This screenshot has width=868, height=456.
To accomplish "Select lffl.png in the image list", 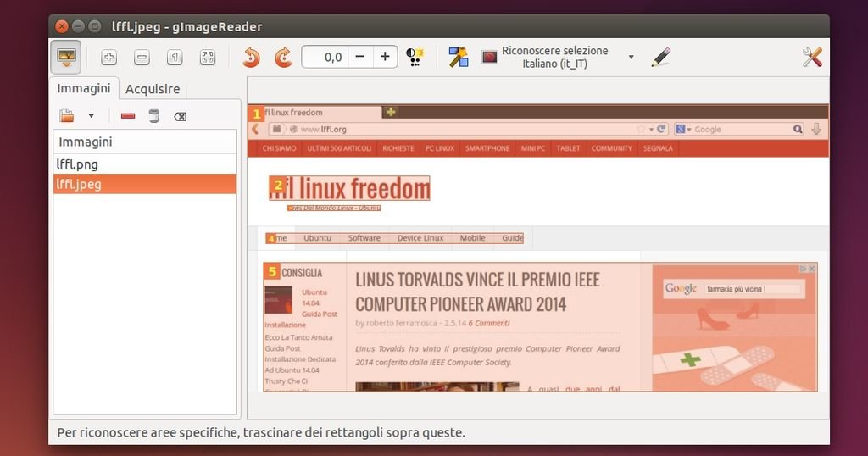I will [144, 164].
